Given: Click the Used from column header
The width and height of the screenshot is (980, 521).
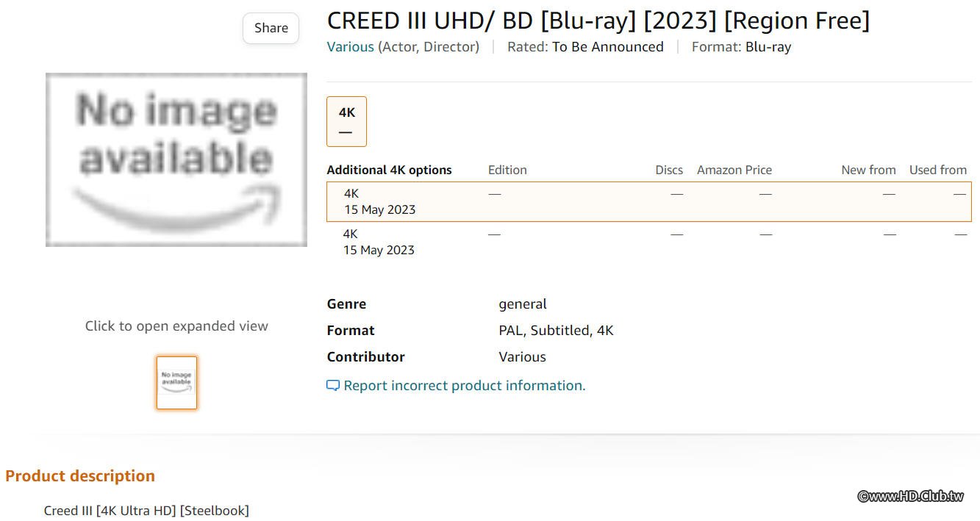Looking at the screenshot, I should [x=938, y=170].
